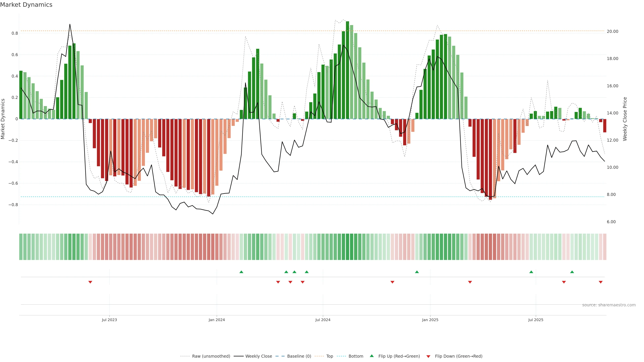Click the red flip-down marker between Jan 2025 and Jul 2025
644x362 pixels.
click(x=470, y=282)
